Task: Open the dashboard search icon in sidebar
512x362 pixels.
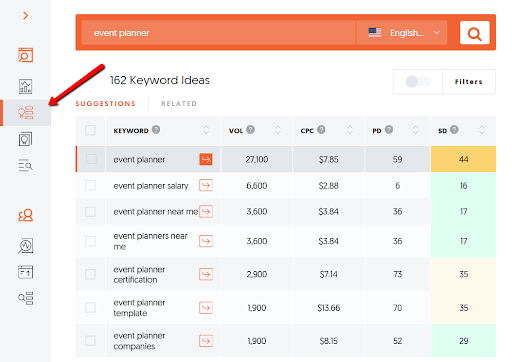Action: [x=25, y=55]
